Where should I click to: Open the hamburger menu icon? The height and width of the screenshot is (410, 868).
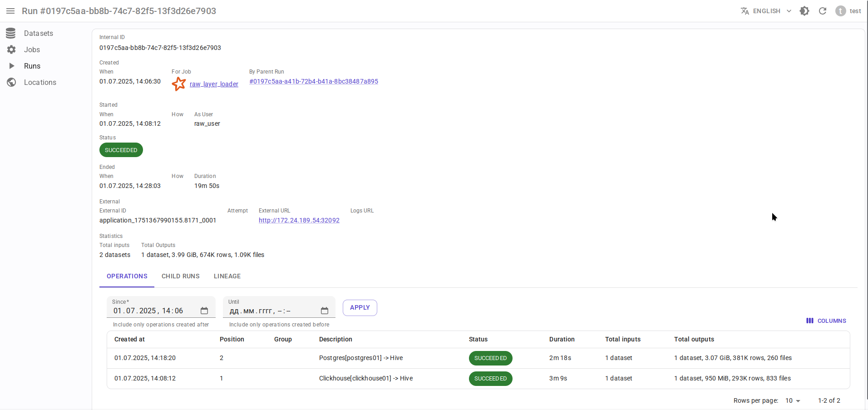point(10,11)
